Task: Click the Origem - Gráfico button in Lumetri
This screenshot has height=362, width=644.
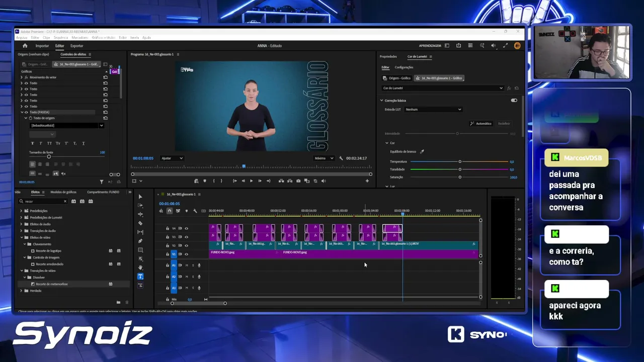Action: pos(397,78)
